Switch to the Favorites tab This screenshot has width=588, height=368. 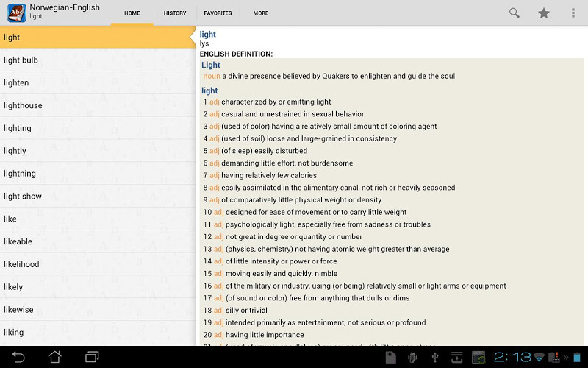[x=218, y=13]
